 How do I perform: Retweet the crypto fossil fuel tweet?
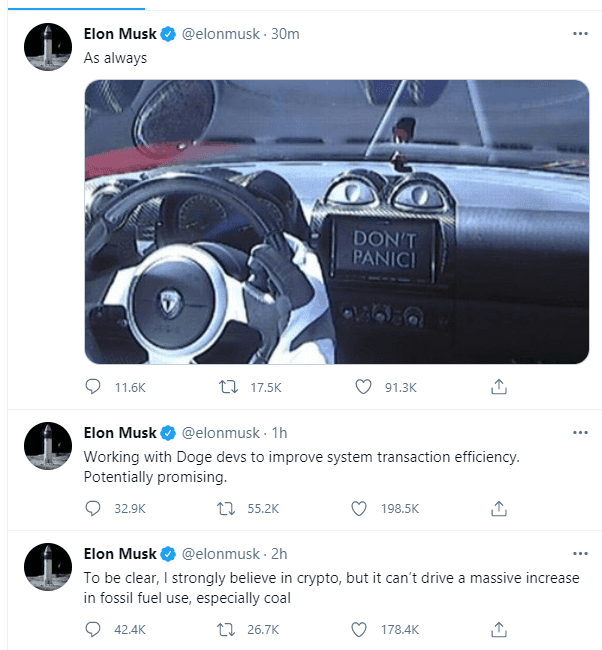tap(226, 629)
